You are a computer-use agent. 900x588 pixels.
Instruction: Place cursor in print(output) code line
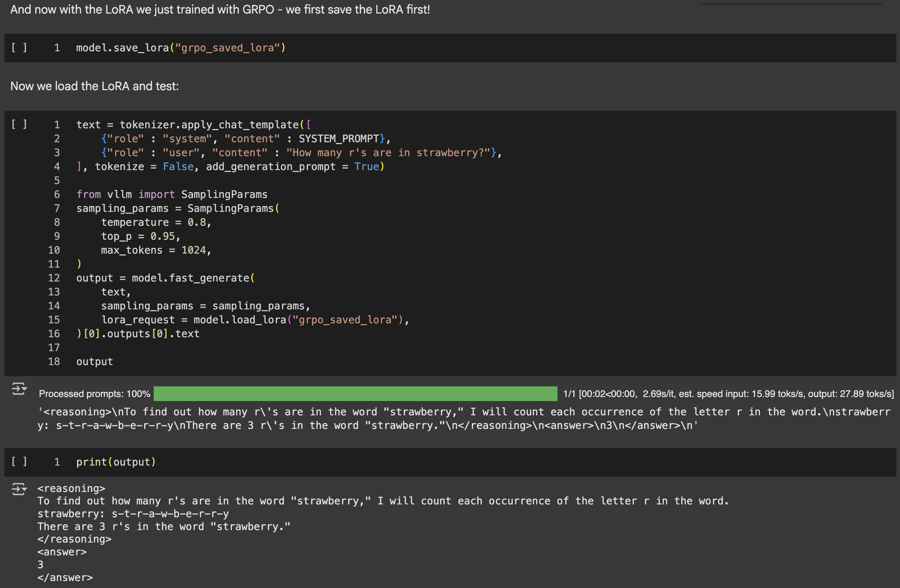(x=116, y=462)
